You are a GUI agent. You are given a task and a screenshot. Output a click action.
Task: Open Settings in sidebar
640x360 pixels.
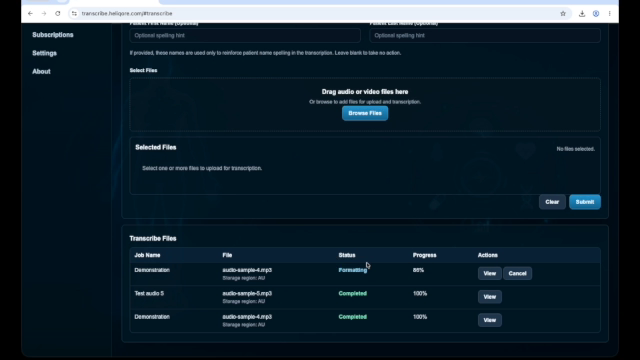(x=44, y=53)
